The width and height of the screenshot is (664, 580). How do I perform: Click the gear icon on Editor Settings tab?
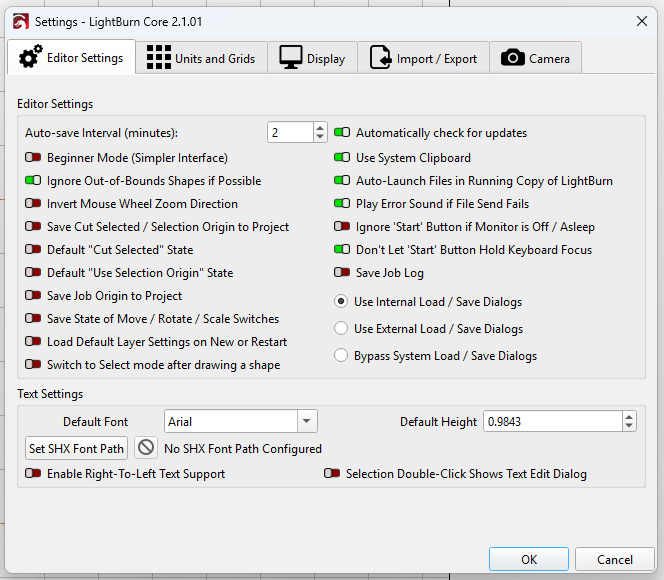click(x=30, y=57)
